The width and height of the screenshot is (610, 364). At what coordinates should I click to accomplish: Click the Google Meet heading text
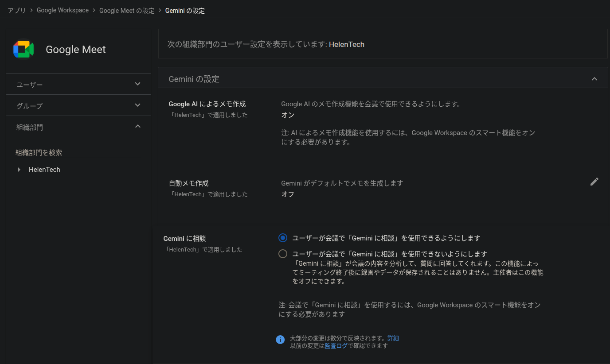pos(76,50)
